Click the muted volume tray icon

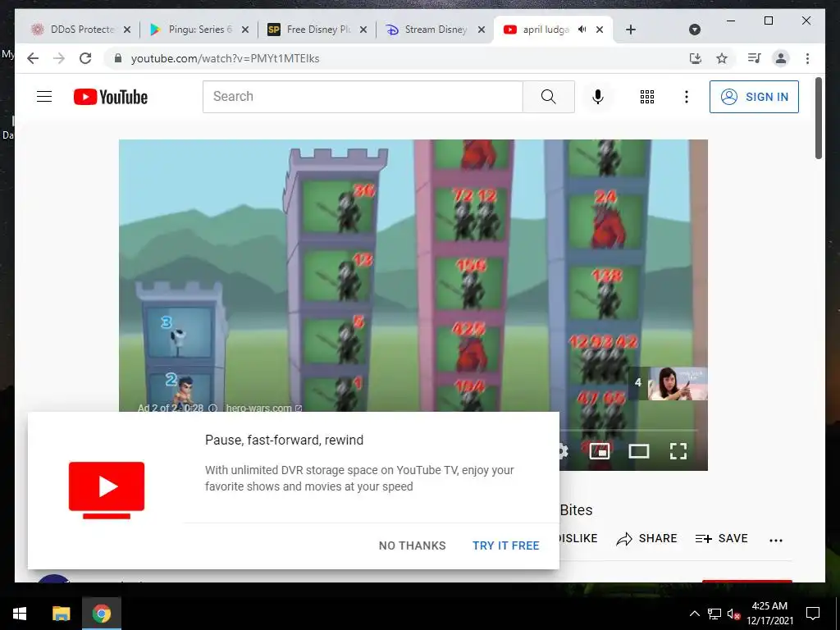pyautogui.click(x=734, y=614)
